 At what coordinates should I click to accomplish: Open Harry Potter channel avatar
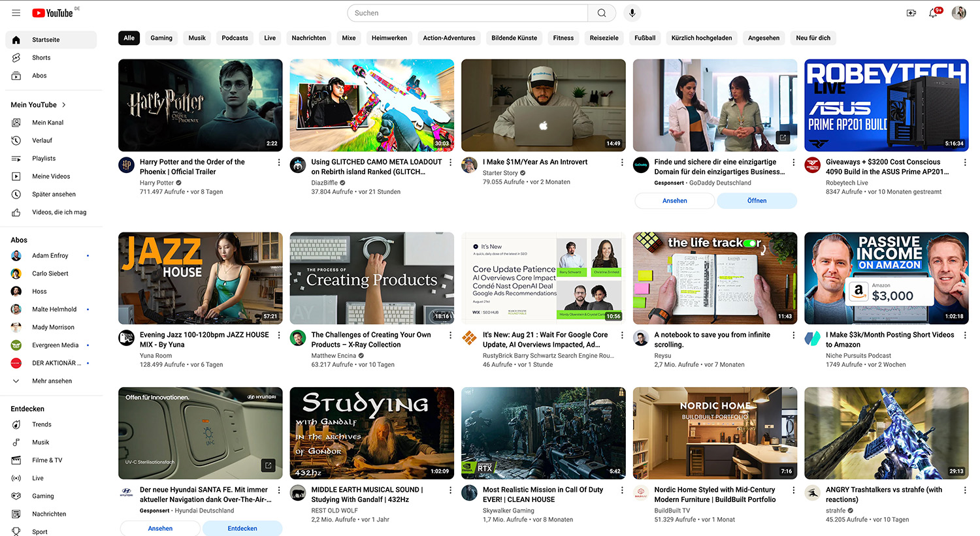pyautogui.click(x=126, y=165)
